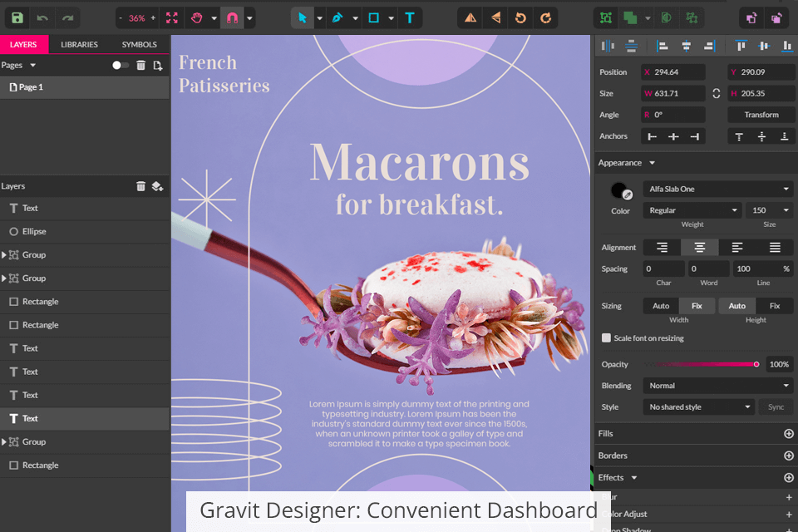Viewport: 798px width, 532px height.
Task: Delete the selected layer with trash icon
Action: pyautogui.click(x=141, y=186)
